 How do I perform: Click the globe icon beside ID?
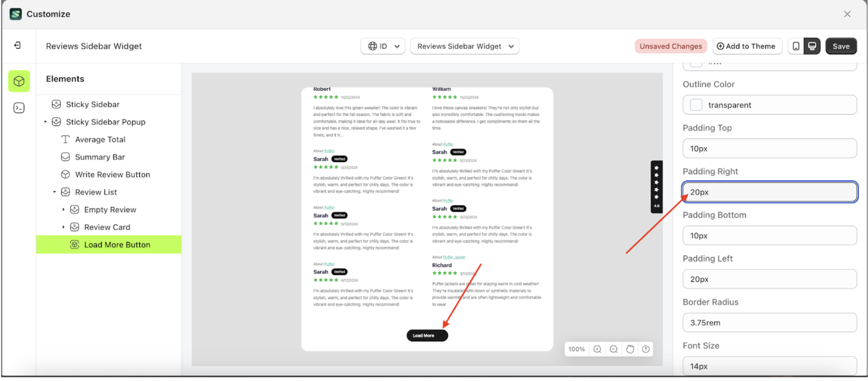pyautogui.click(x=372, y=46)
